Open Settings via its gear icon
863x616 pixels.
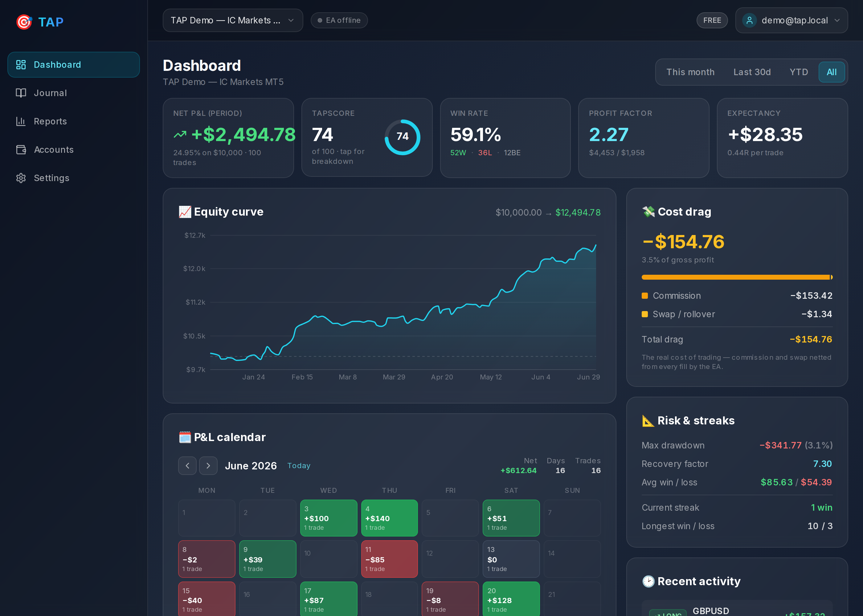(x=21, y=178)
